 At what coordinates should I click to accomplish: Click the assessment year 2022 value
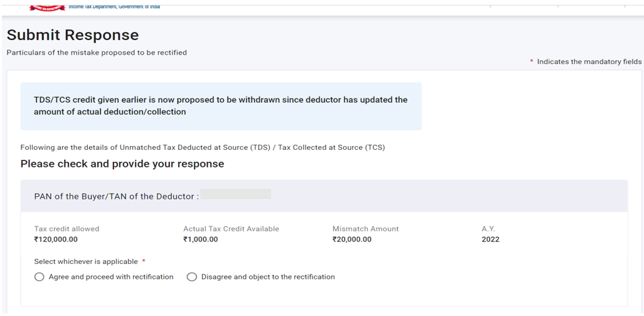tap(490, 240)
